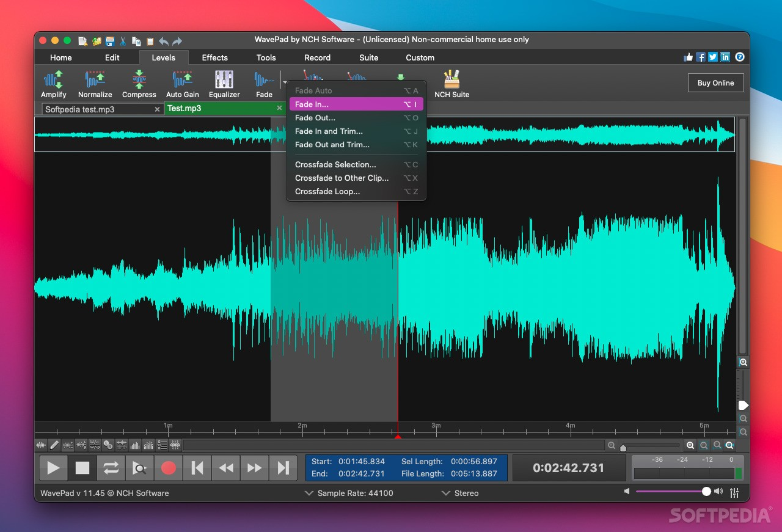Image resolution: width=782 pixels, height=532 pixels.
Task: Open the Effects tab
Action: coord(215,57)
